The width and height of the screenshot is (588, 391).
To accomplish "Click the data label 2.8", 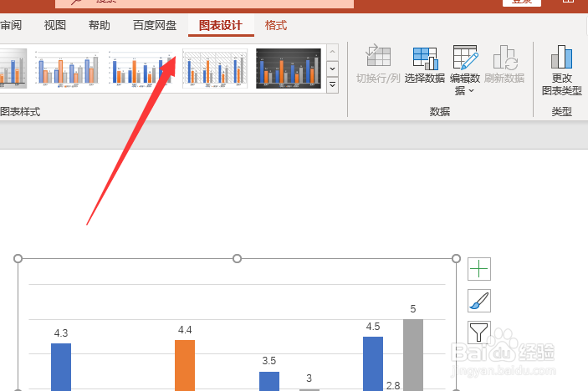I will (393, 385).
